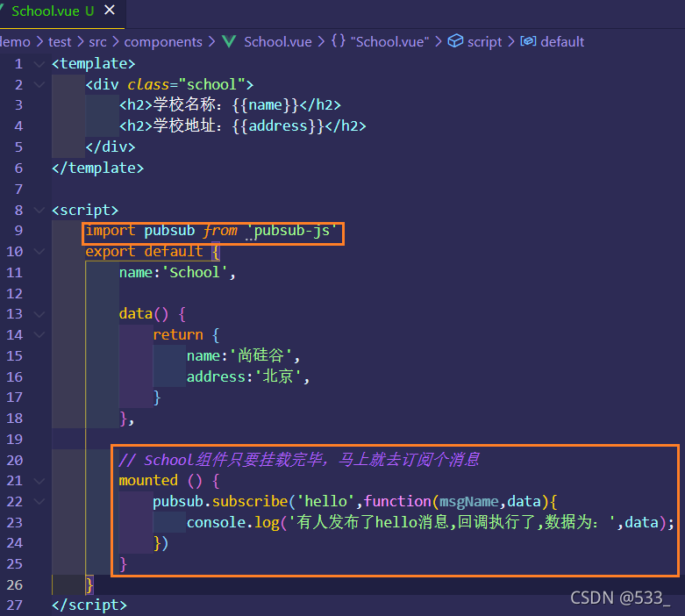This screenshot has width=685, height=616.
Task: Collapse the script block at line 8
Action: point(39,211)
